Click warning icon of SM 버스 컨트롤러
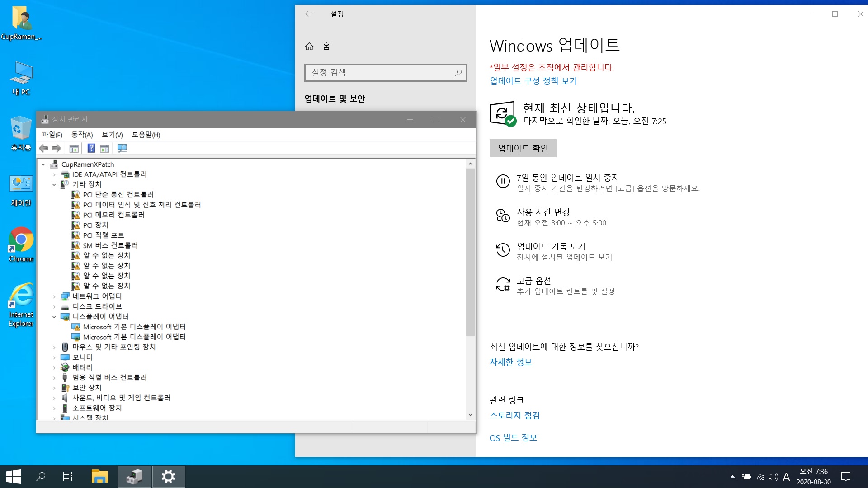 75,245
